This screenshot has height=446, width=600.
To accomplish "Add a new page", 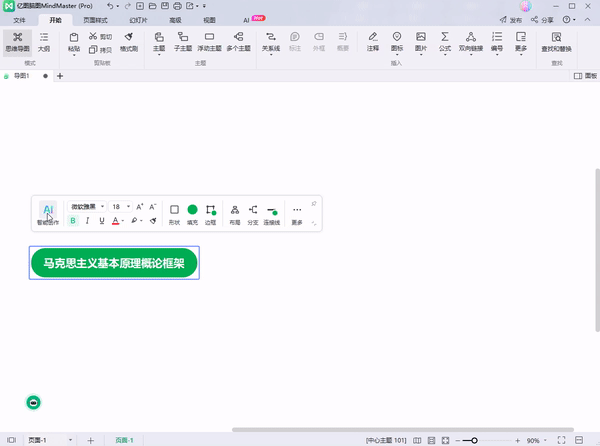I will 91,440.
